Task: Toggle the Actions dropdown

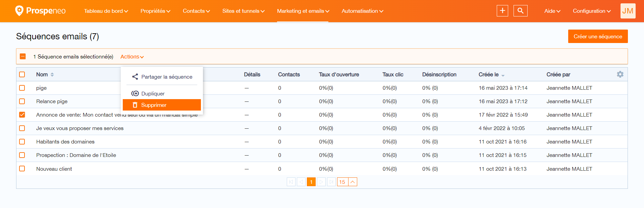Action: (x=132, y=56)
